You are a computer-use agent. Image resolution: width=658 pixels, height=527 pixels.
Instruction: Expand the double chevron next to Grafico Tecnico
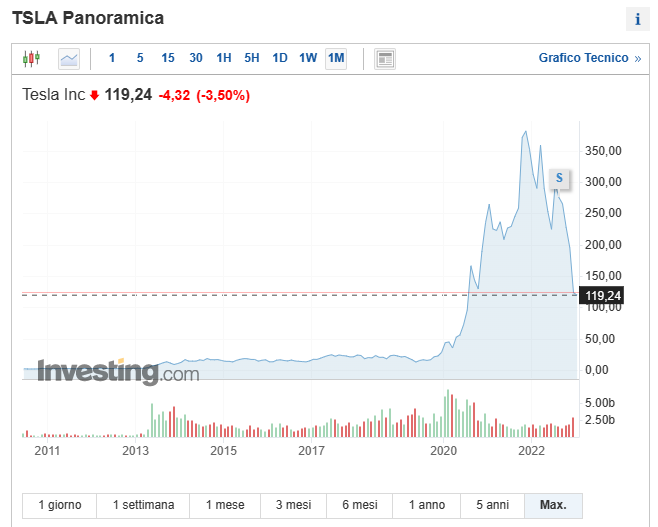(x=638, y=58)
